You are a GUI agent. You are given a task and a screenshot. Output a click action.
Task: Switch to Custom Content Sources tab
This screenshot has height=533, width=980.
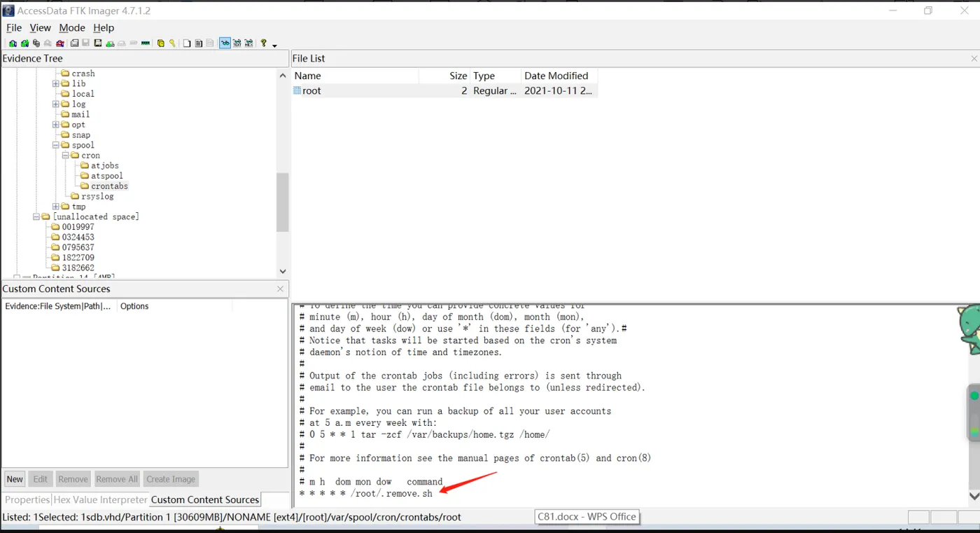205,500
